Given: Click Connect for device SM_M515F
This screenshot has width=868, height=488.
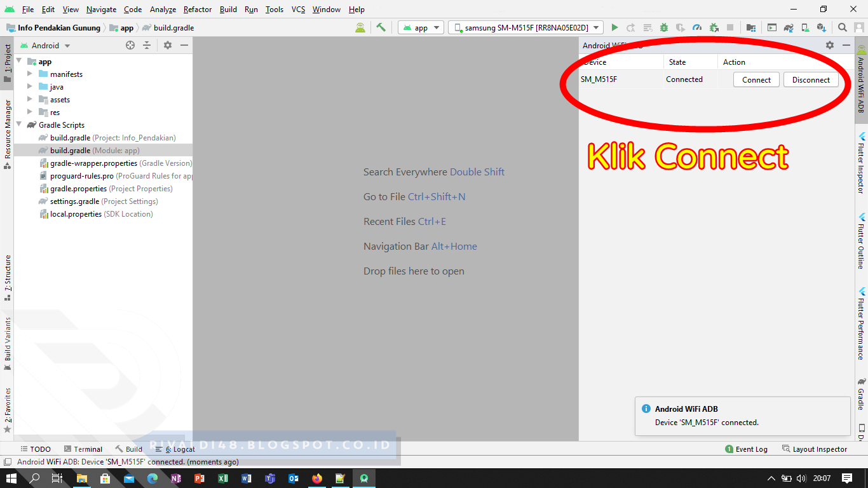Looking at the screenshot, I should tap(756, 79).
